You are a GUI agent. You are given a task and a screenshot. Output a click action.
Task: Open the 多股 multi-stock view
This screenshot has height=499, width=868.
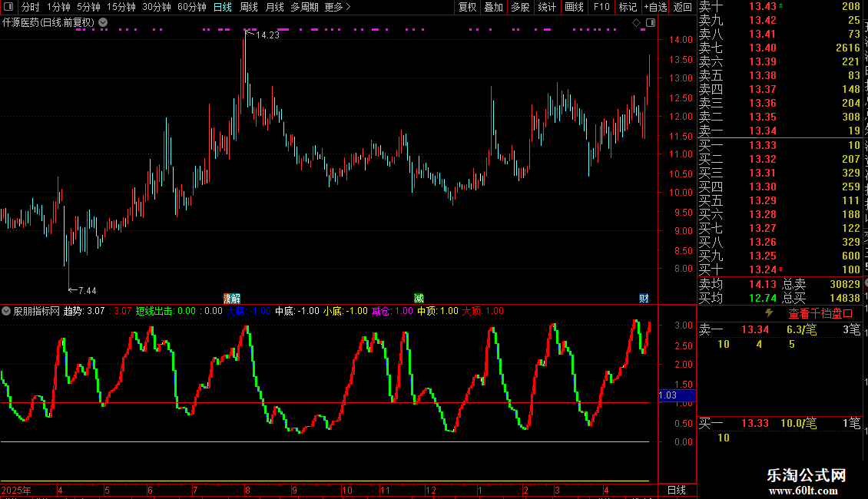520,7
